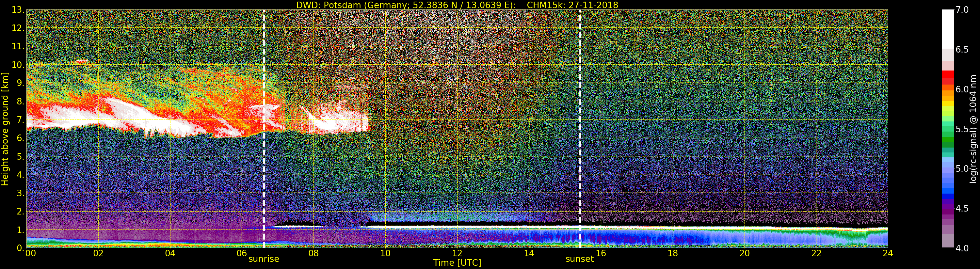Click the time axis tick label '16'
980x269 pixels.
pyautogui.click(x=601, y=253)
